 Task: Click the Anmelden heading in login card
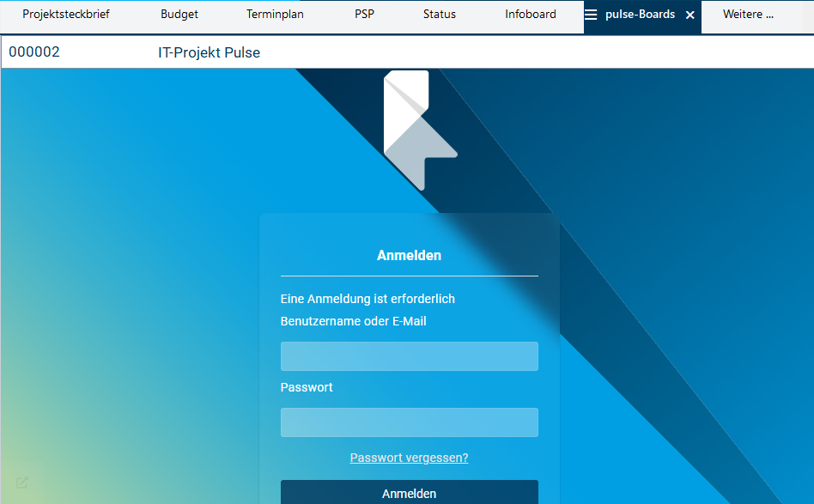pos(409,256)
